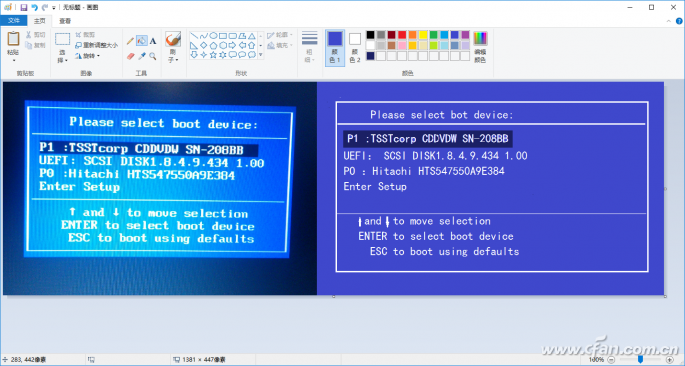Choose the Cloud callout shape
The width and height of the screenshot is (685, 366).
coord(252,55)
